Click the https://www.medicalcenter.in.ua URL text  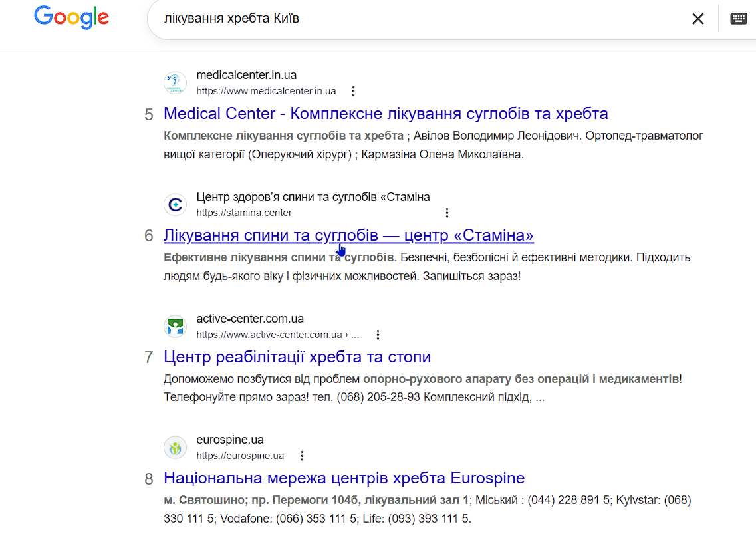point(266,91)
